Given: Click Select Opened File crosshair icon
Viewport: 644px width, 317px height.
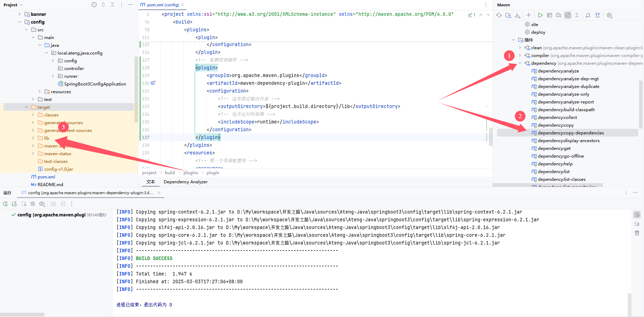Looking at the screenshot, I should [x=94, y=5].
